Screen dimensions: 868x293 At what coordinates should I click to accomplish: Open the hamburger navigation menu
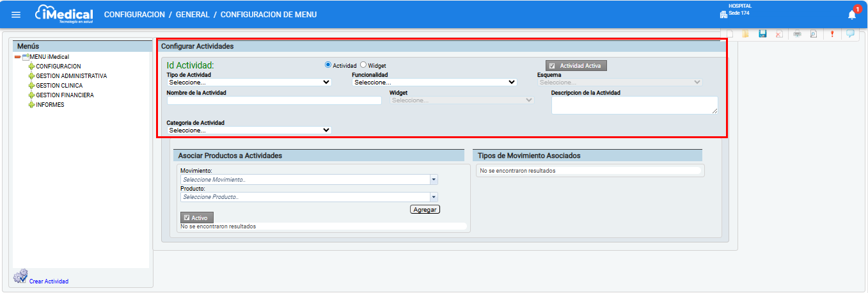point(16,15)
